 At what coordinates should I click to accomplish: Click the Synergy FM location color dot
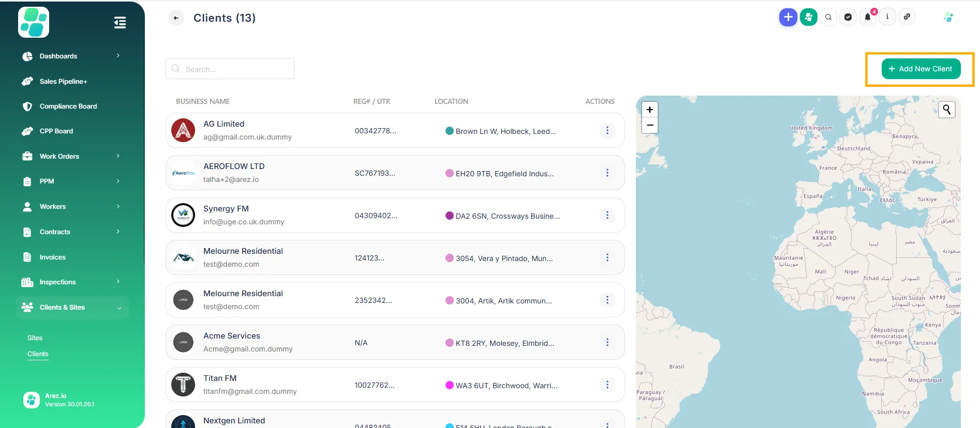tap(449, 216)
